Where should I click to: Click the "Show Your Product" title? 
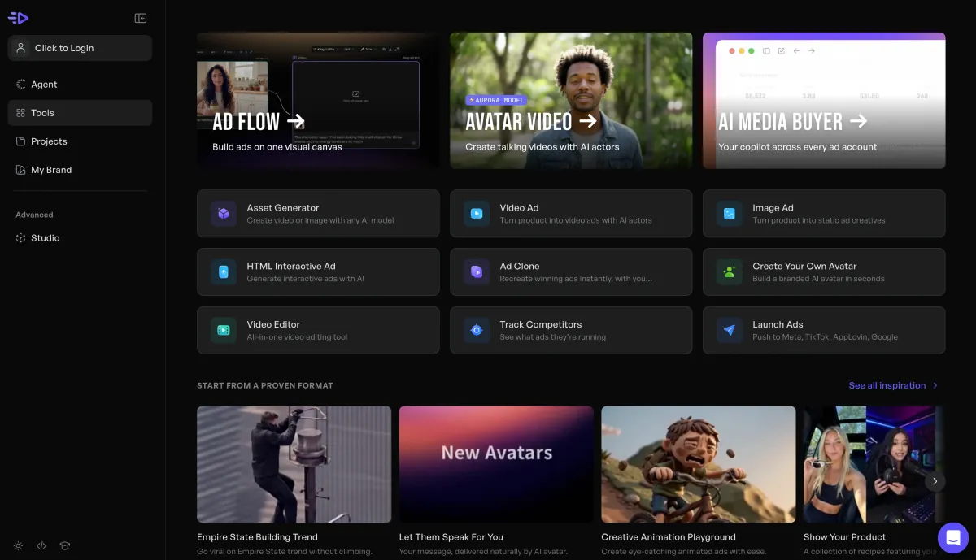(845, 537)
